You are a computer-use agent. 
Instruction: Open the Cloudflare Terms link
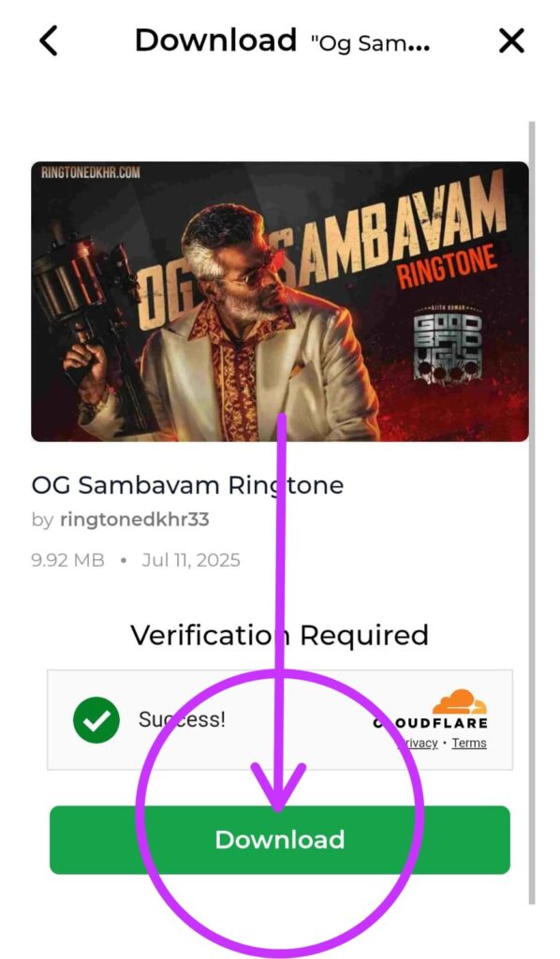point(469,743)
